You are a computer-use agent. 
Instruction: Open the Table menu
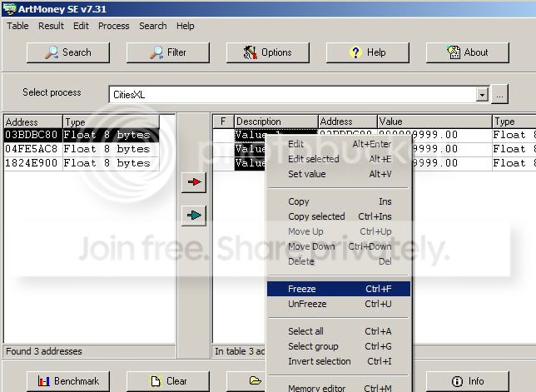coord(17,26)
